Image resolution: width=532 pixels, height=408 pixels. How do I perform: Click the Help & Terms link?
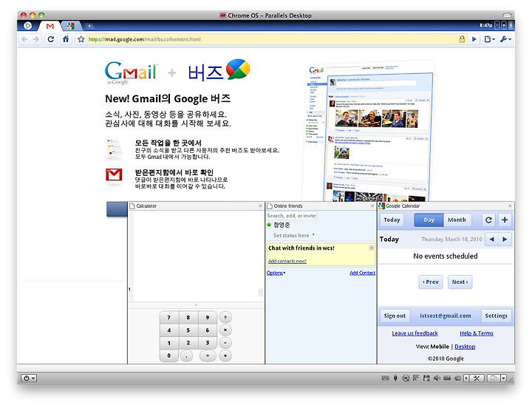pos(477,333)
